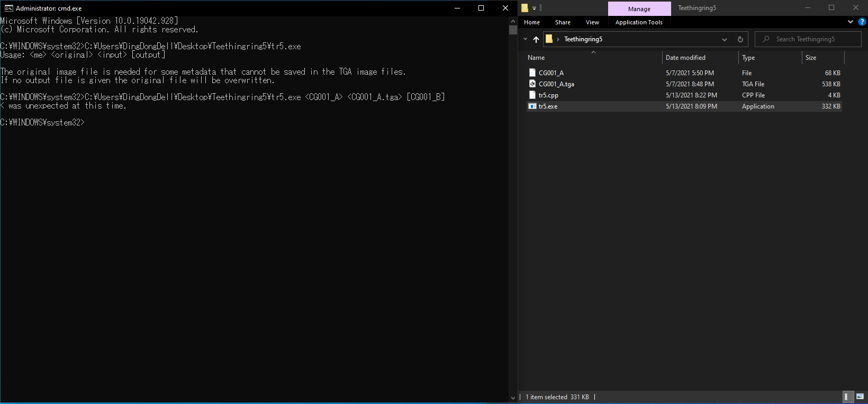Click the cmd vertical scrollbar thumb
This screenshot has width=868, height=404.
pos(513,30)
